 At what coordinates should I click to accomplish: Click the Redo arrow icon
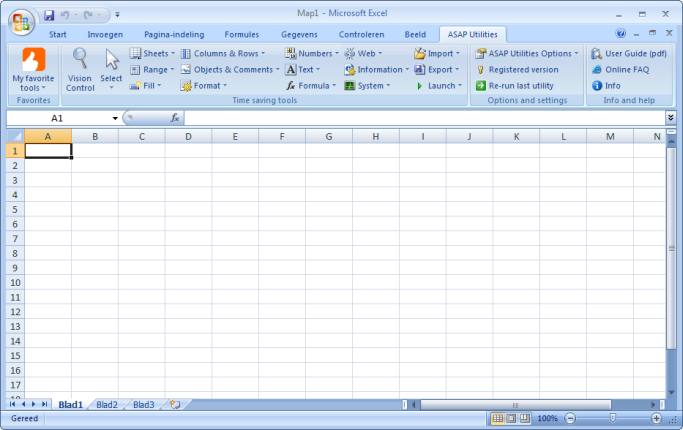(88, 15)
